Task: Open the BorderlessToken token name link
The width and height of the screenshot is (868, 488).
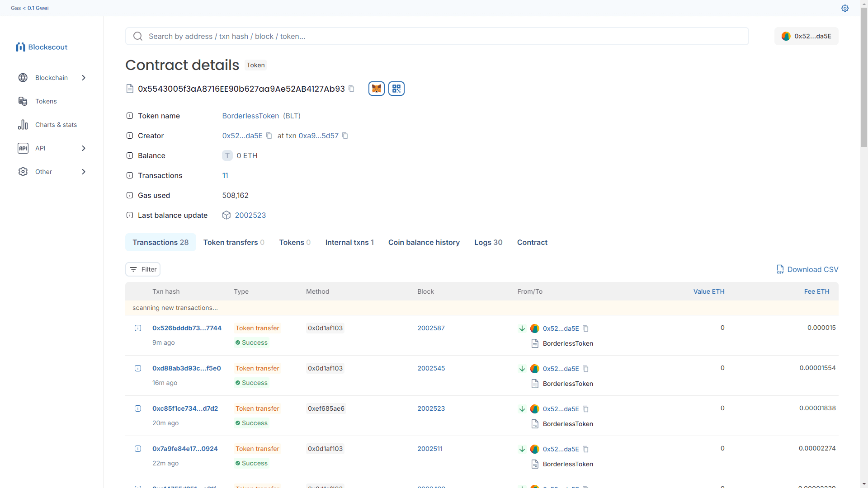Action: 250,116
